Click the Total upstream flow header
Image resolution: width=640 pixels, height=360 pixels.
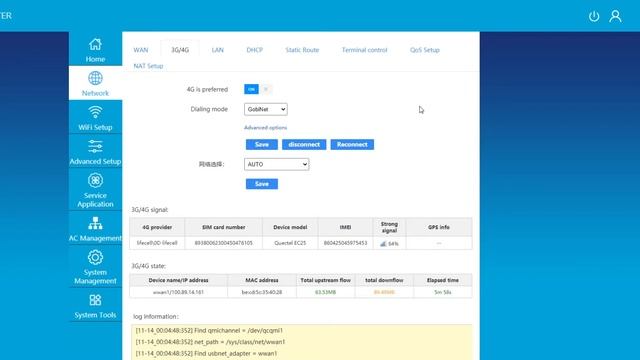[x=325, y=280]
